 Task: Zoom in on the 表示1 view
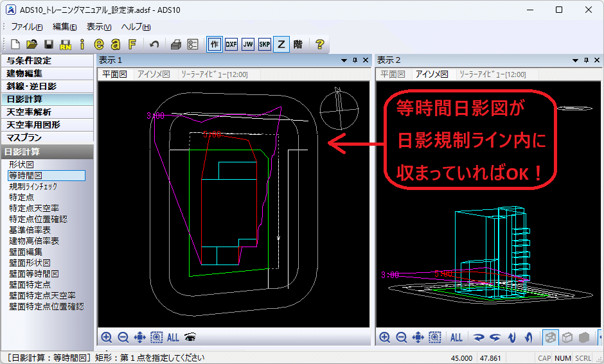click(107, 338)
